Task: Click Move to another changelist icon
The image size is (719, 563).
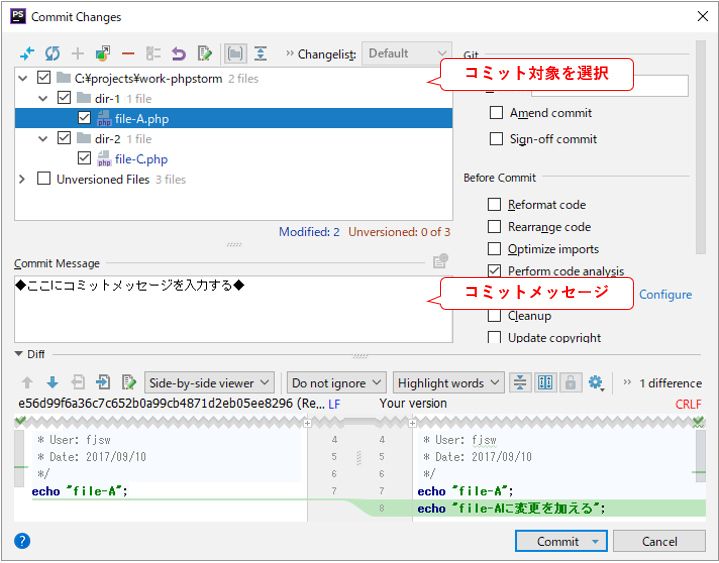Action: pos(103,54)
